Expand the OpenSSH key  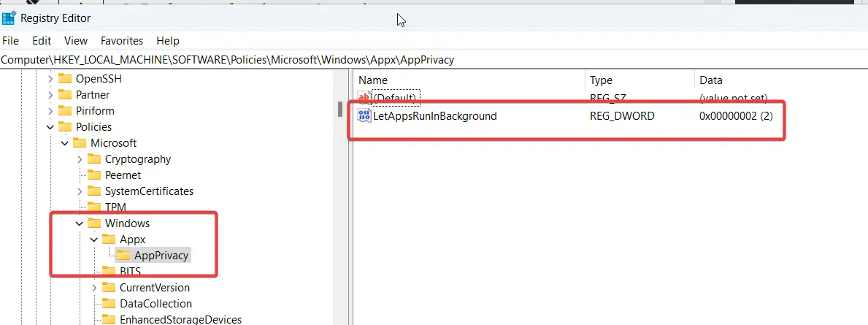click(x=50, y=79)
